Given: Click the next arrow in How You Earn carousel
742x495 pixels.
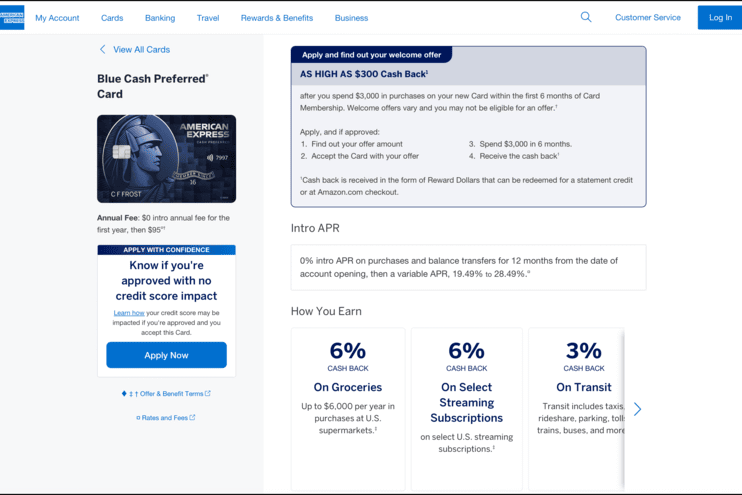Looking at the screenshot, I should coord(637,408).
